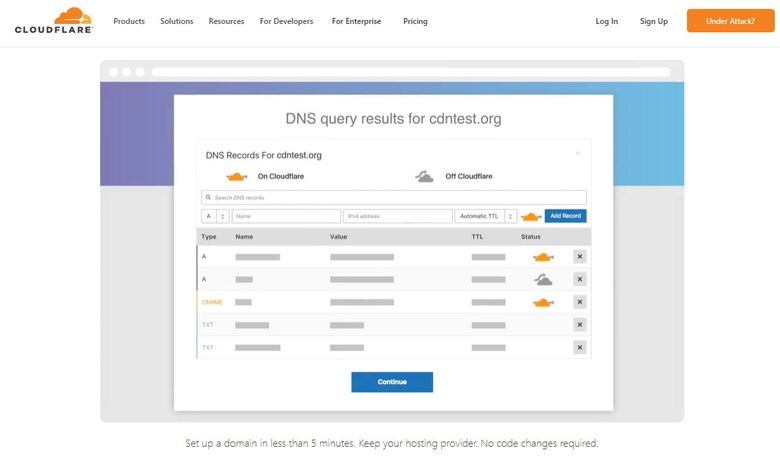Delete the first A record
This screenshot has width=780, height=457.
(x=580, y=257)
